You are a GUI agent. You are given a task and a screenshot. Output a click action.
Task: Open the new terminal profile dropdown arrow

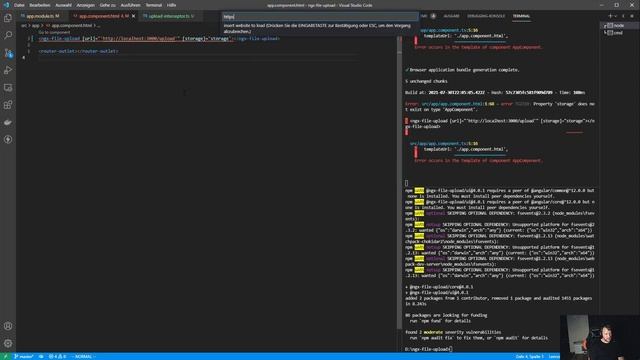pyautogui.click(x=616, y=16)
